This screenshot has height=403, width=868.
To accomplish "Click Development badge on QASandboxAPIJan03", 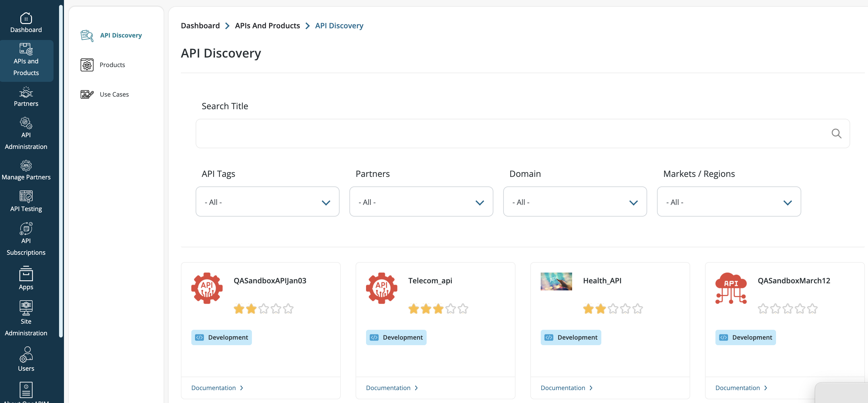I will pyautogui.click(x=221, y=337).
